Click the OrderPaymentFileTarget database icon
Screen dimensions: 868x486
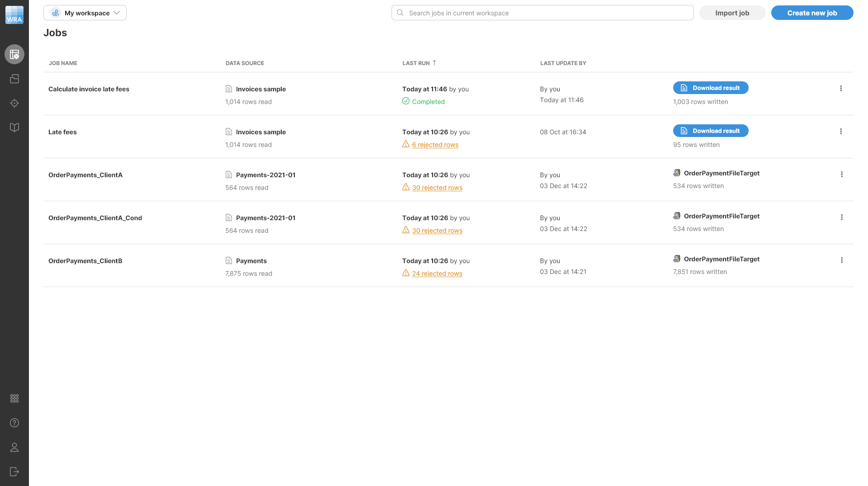click(677, 173)
